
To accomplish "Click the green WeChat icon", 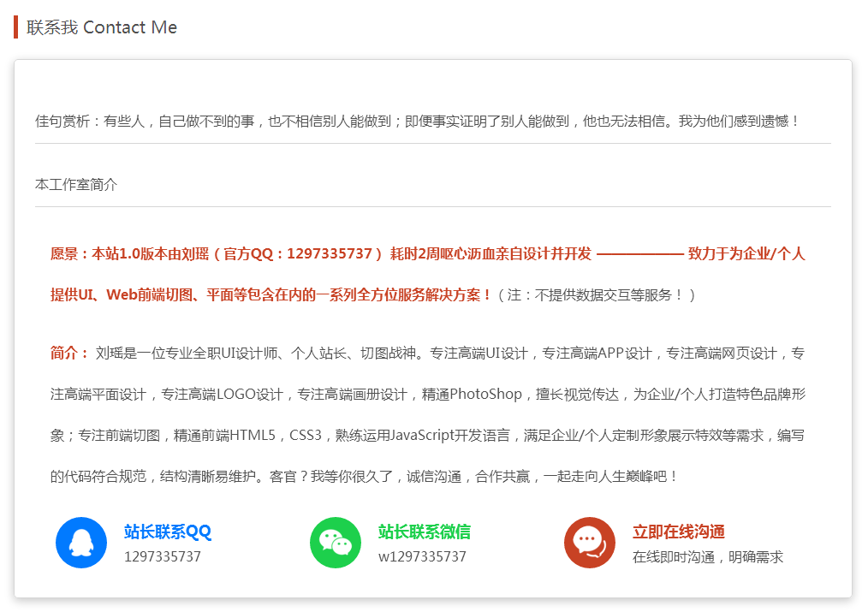I will (x=335, y=543).
